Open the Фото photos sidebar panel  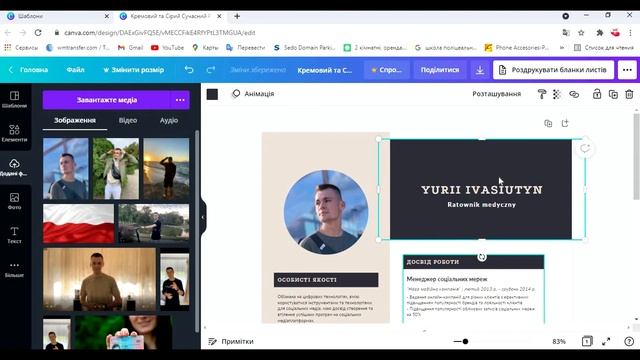(x=14, y=201)
